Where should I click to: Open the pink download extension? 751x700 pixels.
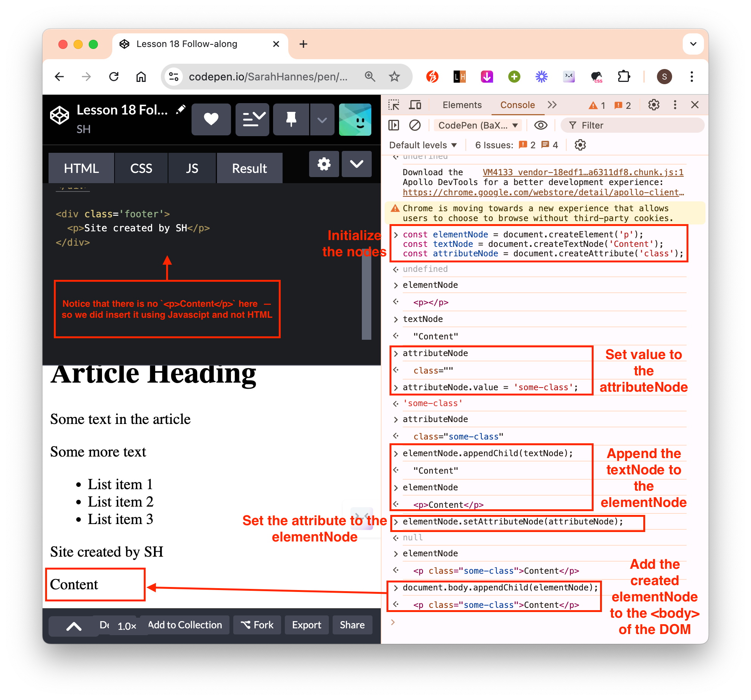[x=487, y=77]
